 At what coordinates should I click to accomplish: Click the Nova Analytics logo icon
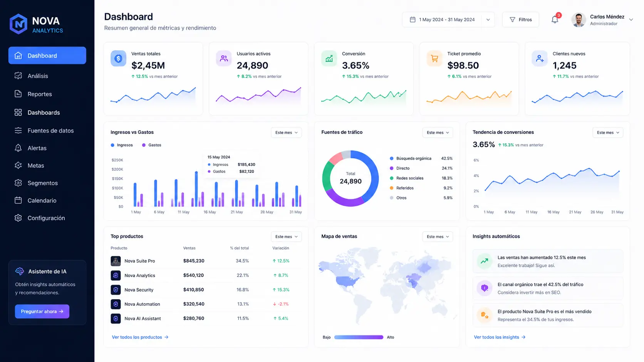pyautogui.click(x=18, y=24)
